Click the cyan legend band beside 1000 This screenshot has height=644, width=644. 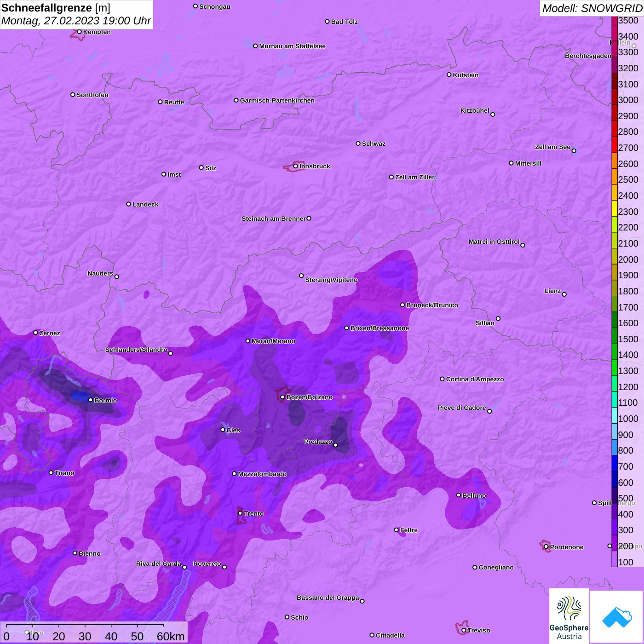(615, 415)
